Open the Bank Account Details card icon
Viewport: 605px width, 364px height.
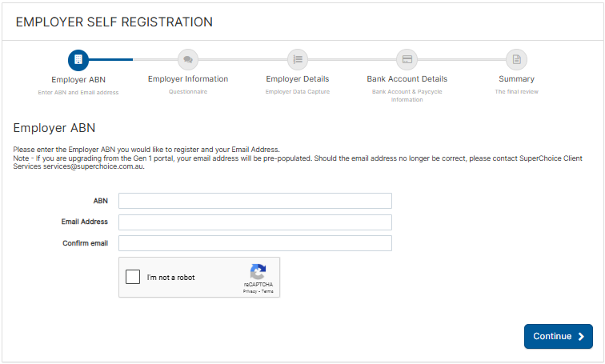407,59
